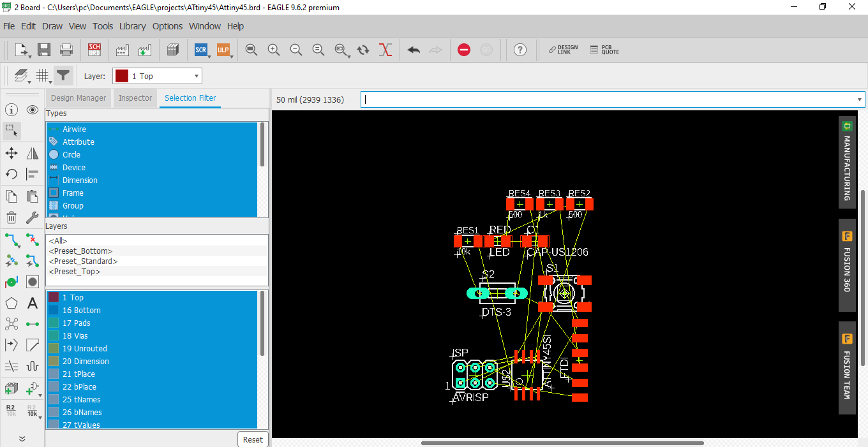Open the MANUFACTURING side panel
The width and height of the screenshot is (868, 447).
(847, 162)
